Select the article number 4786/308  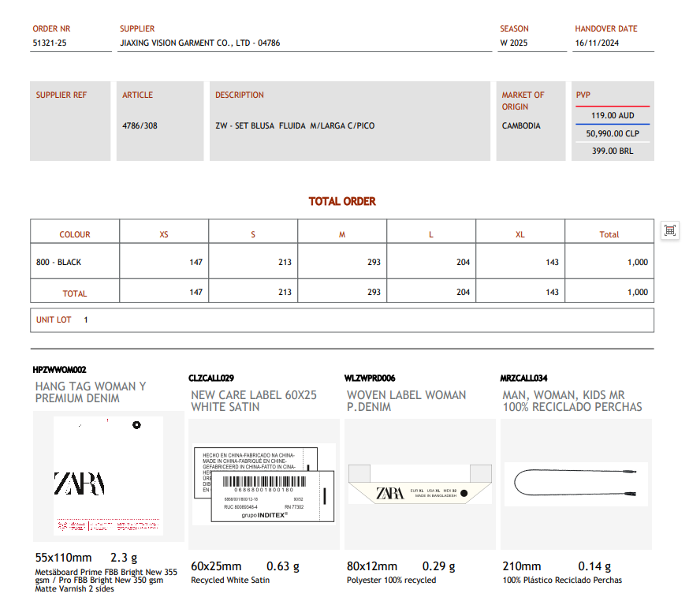coord(140,125)
